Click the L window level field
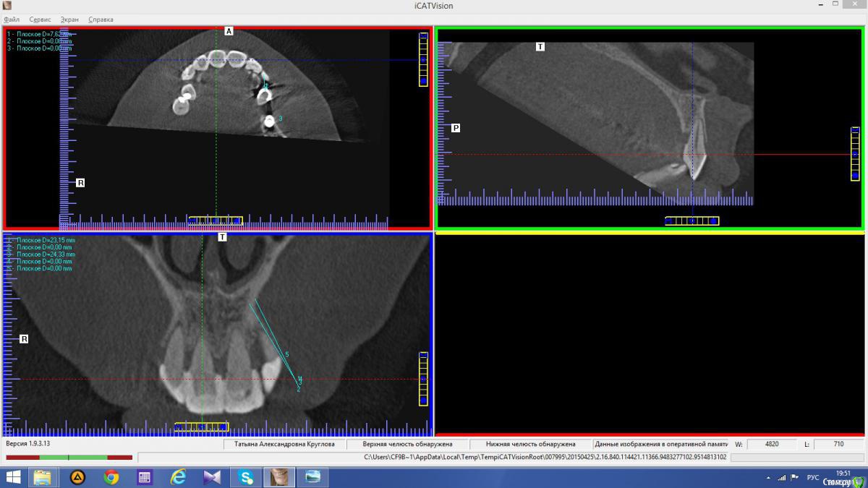The width and height of the screenshot is (868, 488). pos(838,444)
